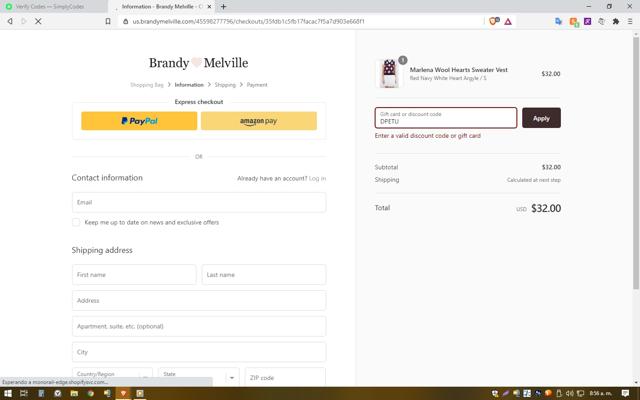640x400 pixels.
Task: Select the Information - Brandy Melville tab
Action: [x=161, y=7]
